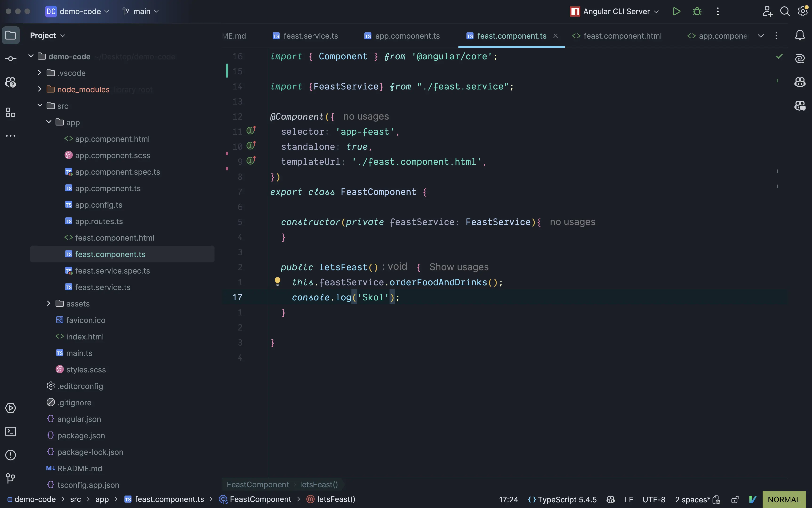The height and width of the screenshot is (508, 812).
Task: Switch to the app.component.ts tab
Action: [402, 36]
